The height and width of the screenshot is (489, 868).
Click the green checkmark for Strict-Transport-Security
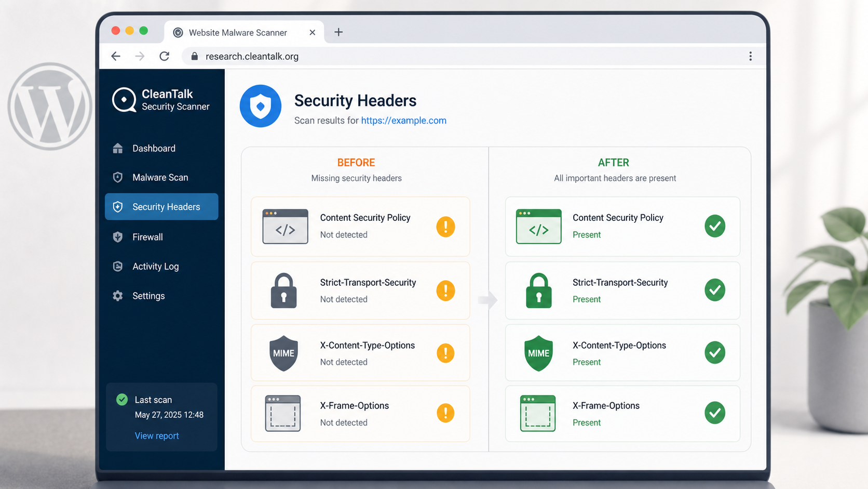(715, 290)
